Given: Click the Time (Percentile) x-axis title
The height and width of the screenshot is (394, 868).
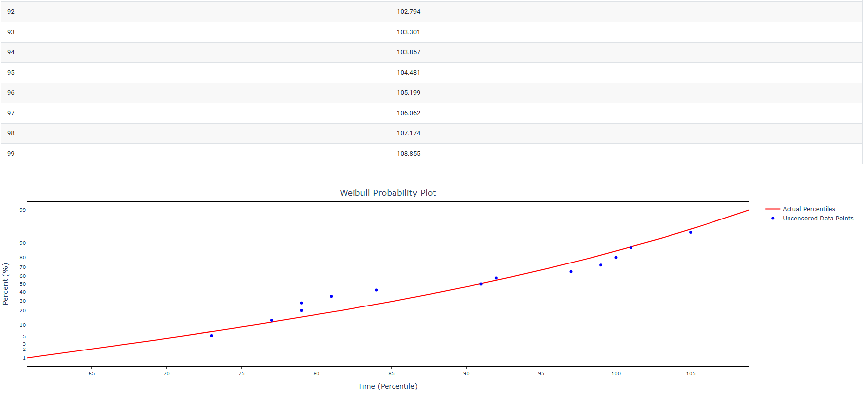Looking at the screenshot, I should [x=388, y=386].
